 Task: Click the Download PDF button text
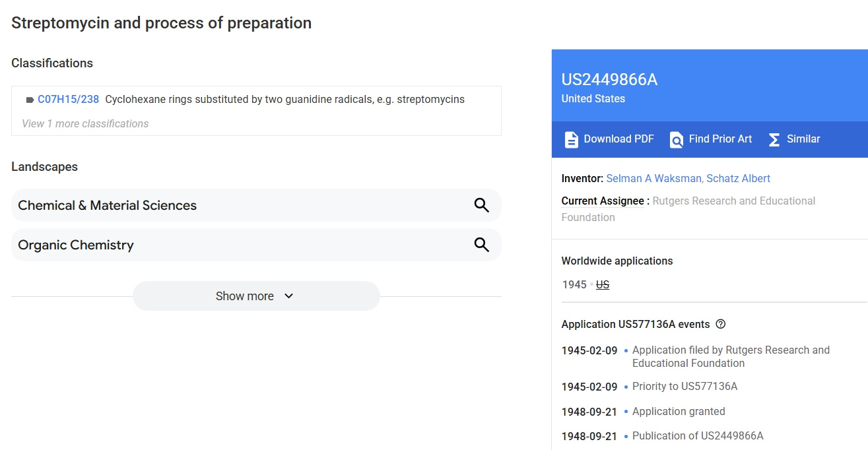point(618,139)
